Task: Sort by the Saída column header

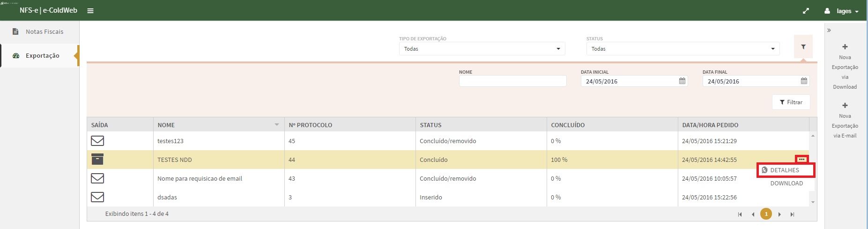Action: pos(120,125)
